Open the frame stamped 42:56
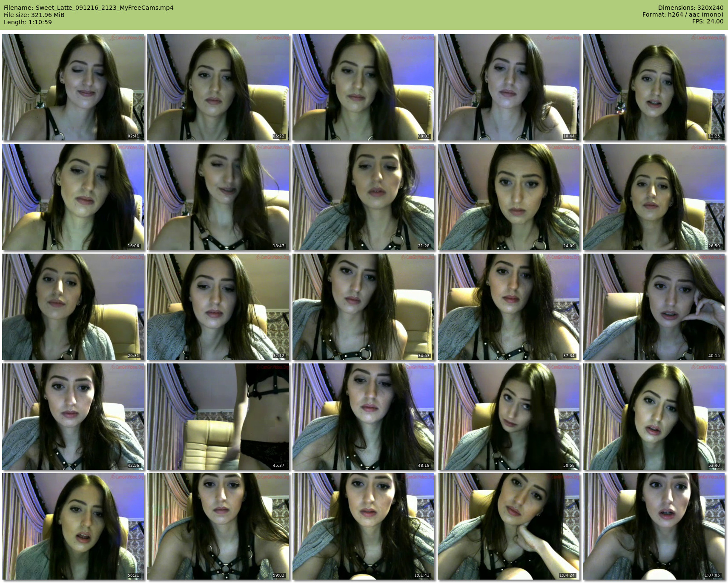 [73, 417]
